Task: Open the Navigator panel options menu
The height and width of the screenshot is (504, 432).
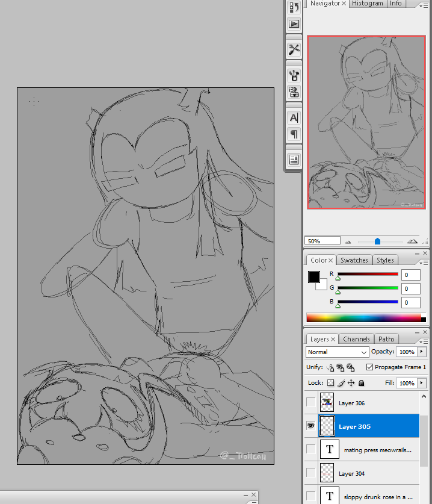Action: click(424, 6)
